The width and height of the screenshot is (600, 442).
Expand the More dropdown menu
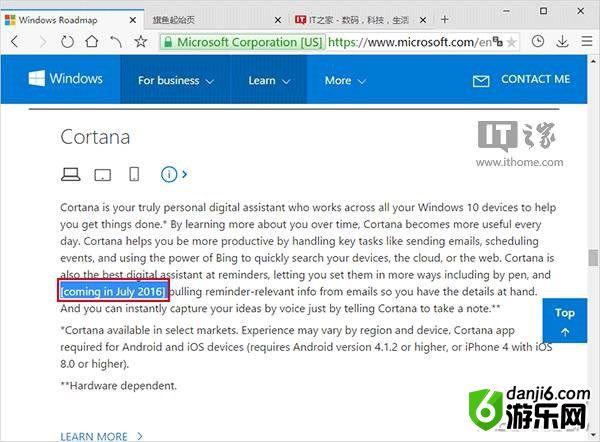tap(345, 80)
